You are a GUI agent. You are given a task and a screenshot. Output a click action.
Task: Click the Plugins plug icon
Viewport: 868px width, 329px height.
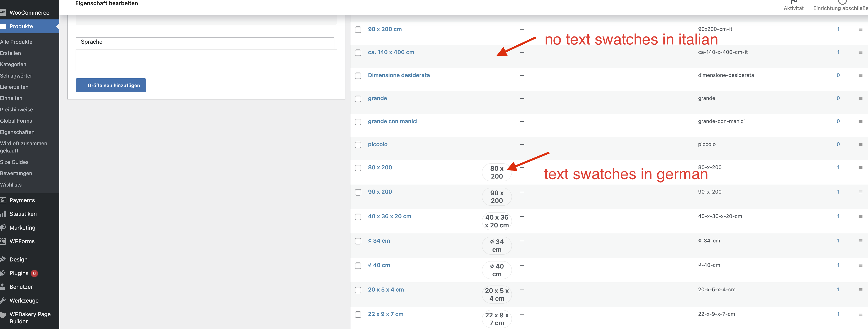click(3, 273)
